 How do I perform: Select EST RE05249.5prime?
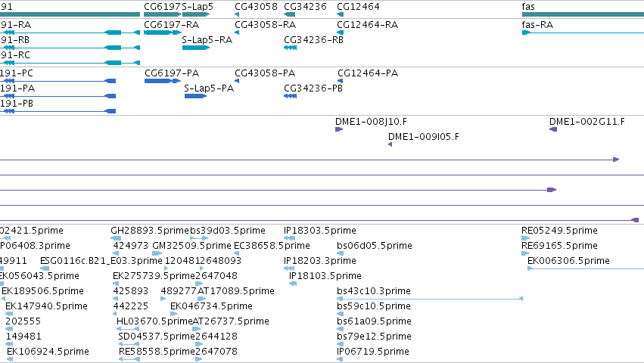click(559, 231)
